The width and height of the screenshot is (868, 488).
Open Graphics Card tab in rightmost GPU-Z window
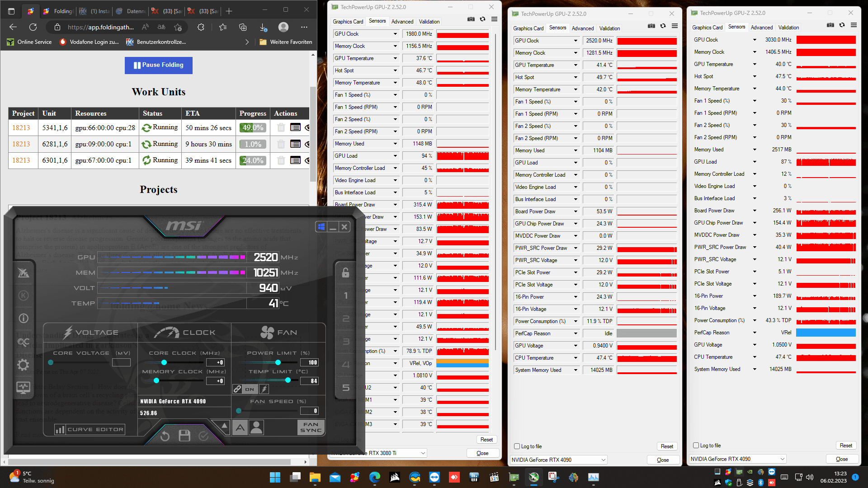pos(708,27)
